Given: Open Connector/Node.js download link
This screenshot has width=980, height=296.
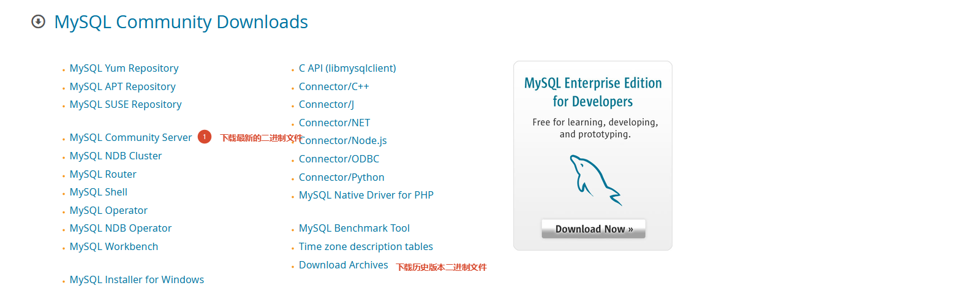Looking at the screenshot, I should 344,140.
